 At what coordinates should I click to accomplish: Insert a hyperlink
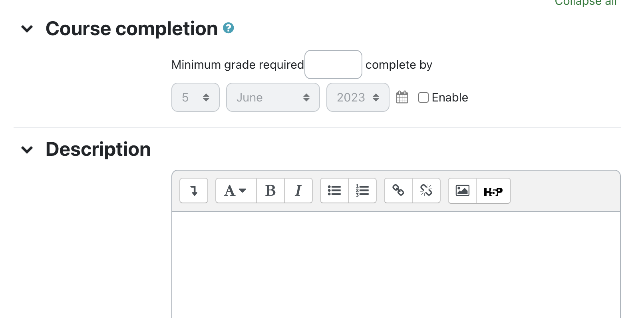(x=398, y=191)
